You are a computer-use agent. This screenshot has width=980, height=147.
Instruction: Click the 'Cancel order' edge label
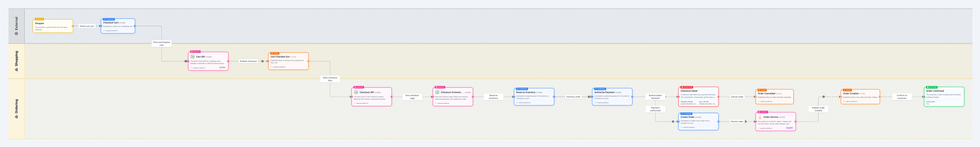737,97
